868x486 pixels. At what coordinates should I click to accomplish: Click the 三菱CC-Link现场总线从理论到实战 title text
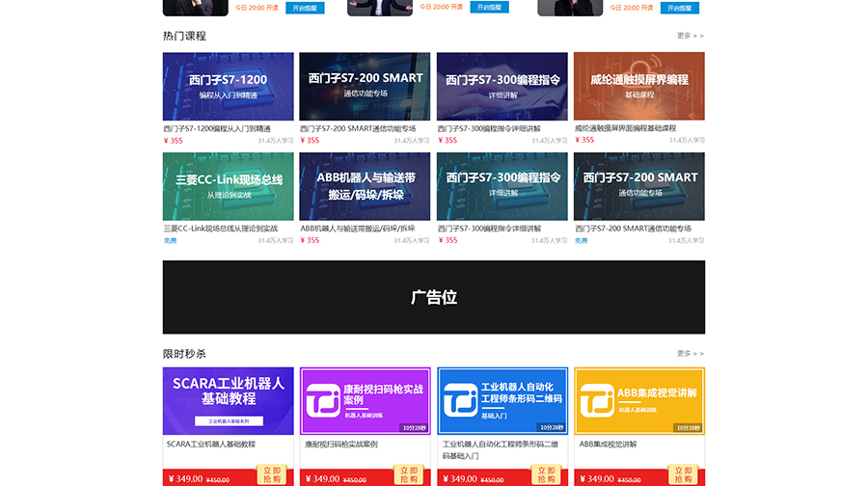221,229
